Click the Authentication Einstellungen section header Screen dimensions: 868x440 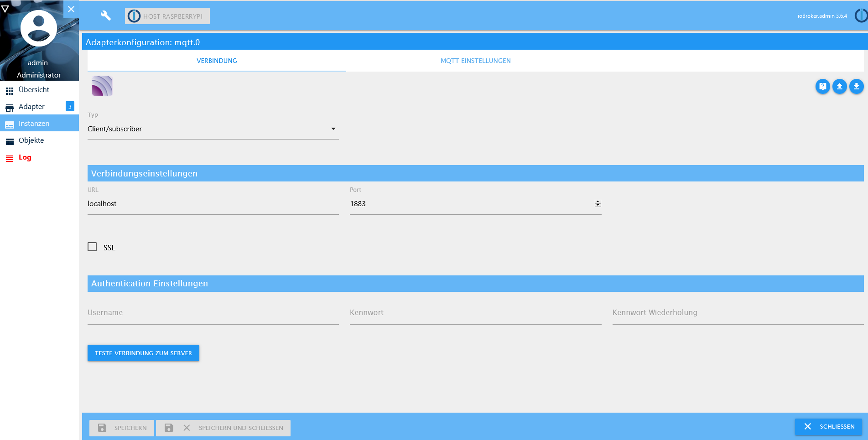click(x=475, y=284)
